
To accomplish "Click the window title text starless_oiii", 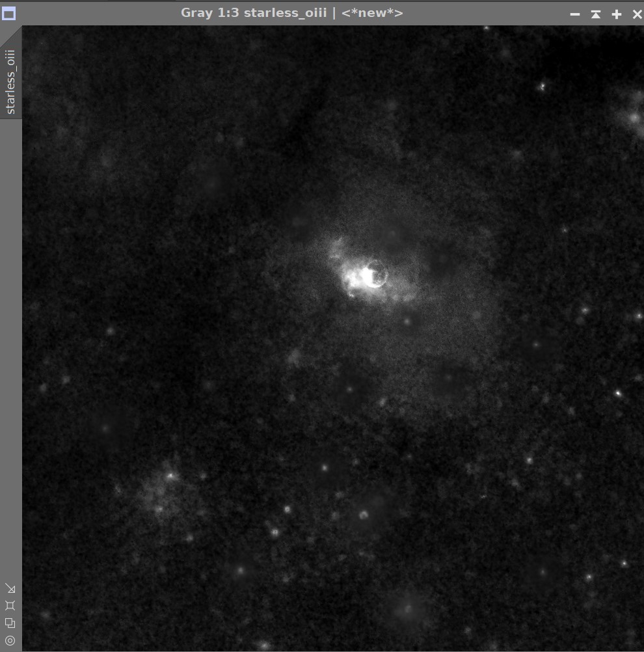I will coord(285,13).
